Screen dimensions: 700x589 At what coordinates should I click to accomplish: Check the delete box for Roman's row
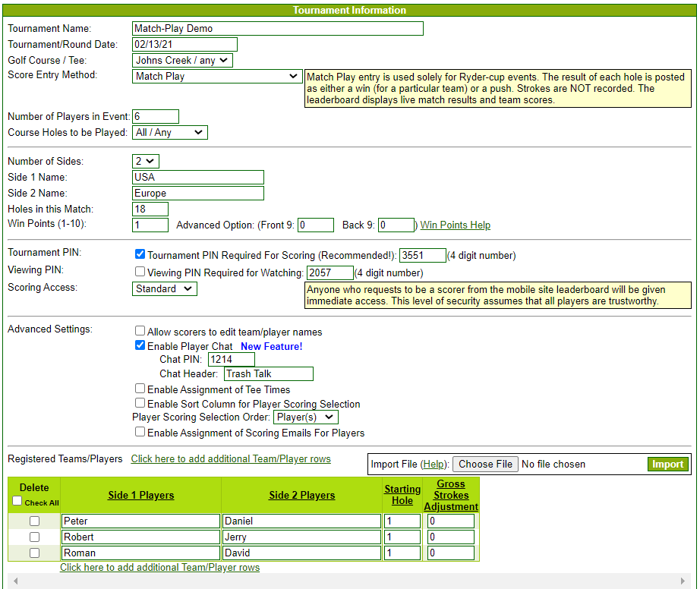tap(34, 553)
